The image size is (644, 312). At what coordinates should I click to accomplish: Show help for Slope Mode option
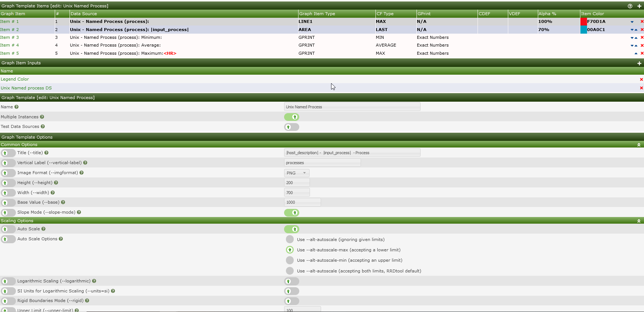tap(79, 212)
